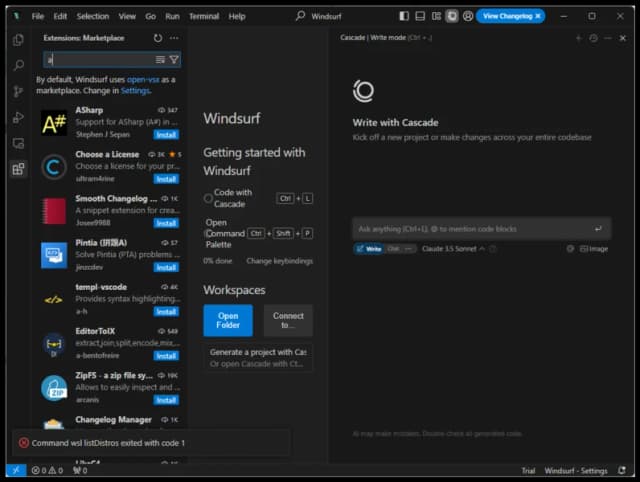
Task: Open Cascade conversation history
Action: (x=593, y=38)
